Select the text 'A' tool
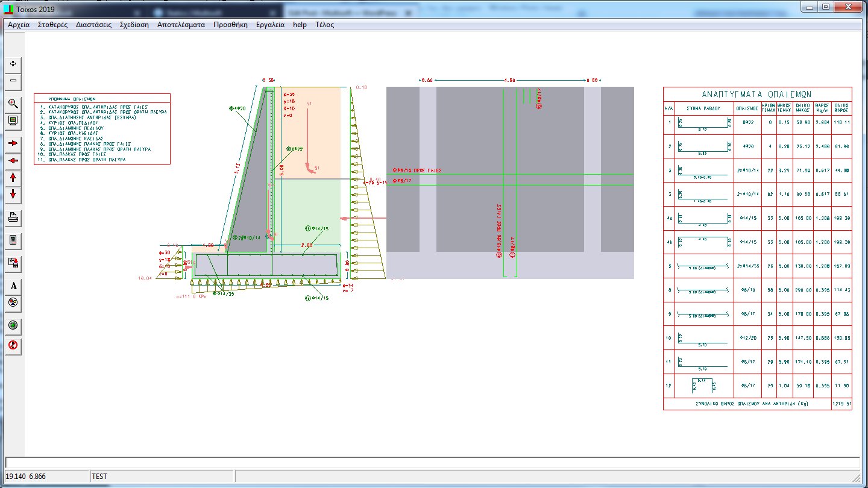 (13, 286)
